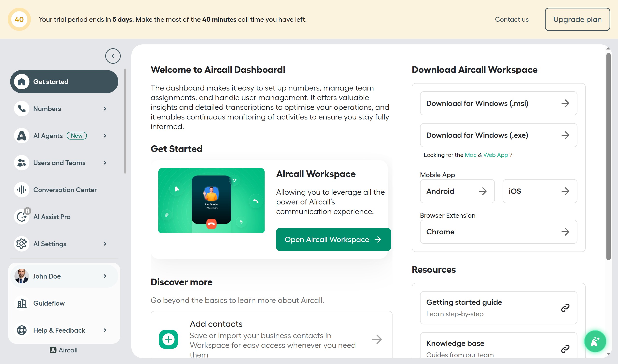Expand the Help & Feedback chevron

tap(105, 330)
